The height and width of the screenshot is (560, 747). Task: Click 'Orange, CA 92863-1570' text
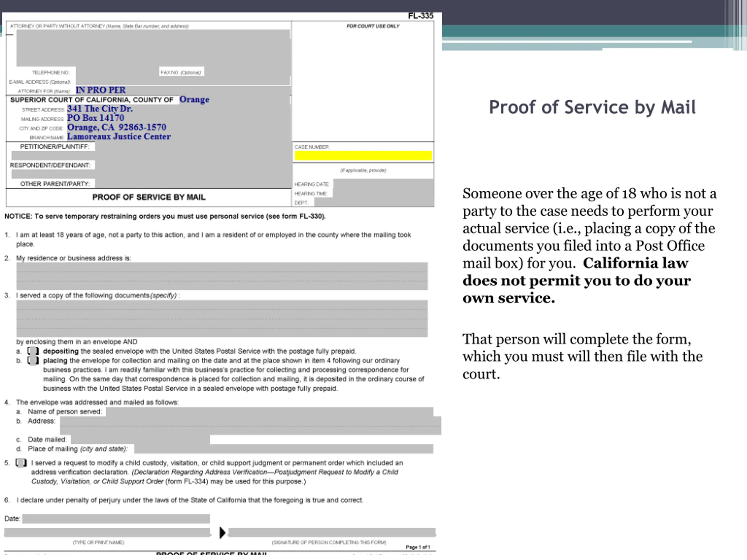(117, 127)
